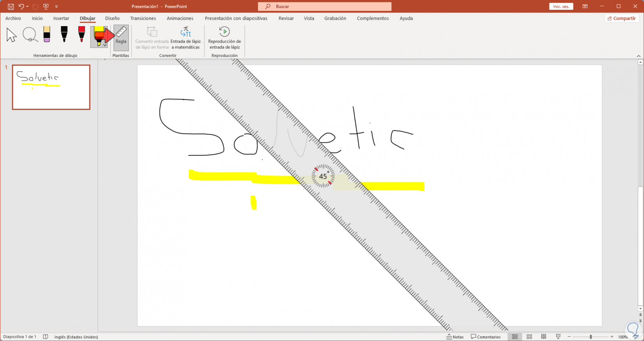Image resolution: width=644 pixels, height=341 pixels.
Task: Zoom out with the minus button
Action: click(569, 337)
